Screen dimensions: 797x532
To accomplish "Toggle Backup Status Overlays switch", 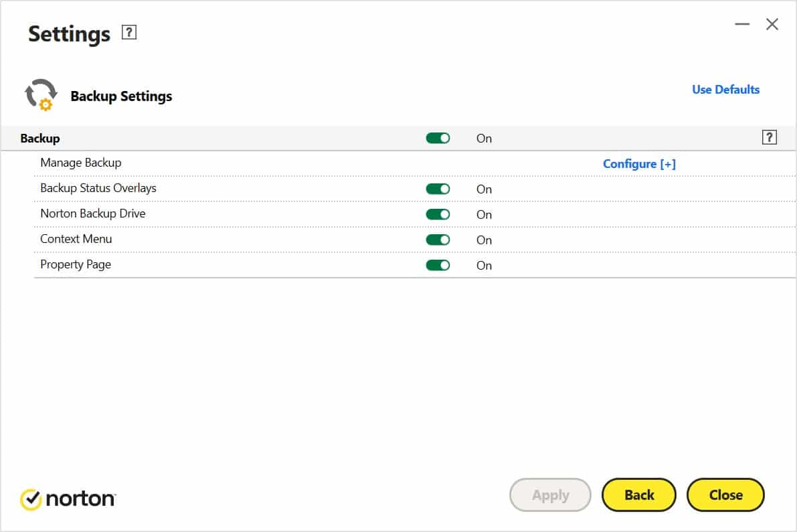I will tap(438, 189).
